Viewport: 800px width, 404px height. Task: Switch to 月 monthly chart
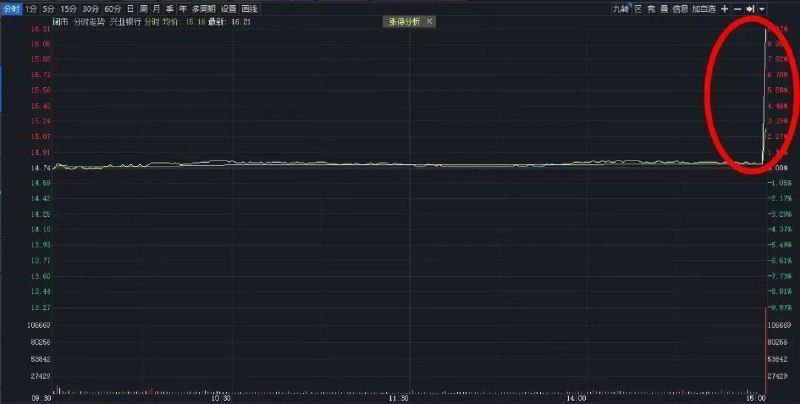156,8
